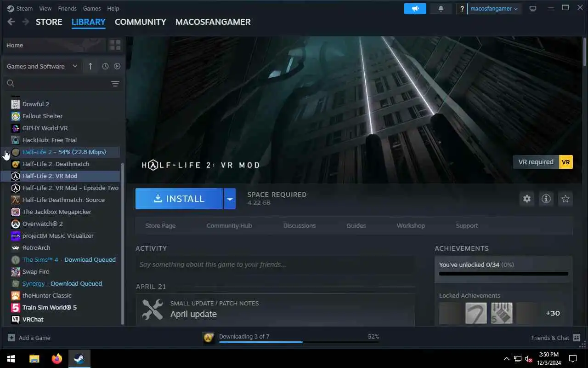
Task: Toggle Big Picture mode monitor icon
Action: [x=533, y=8]
